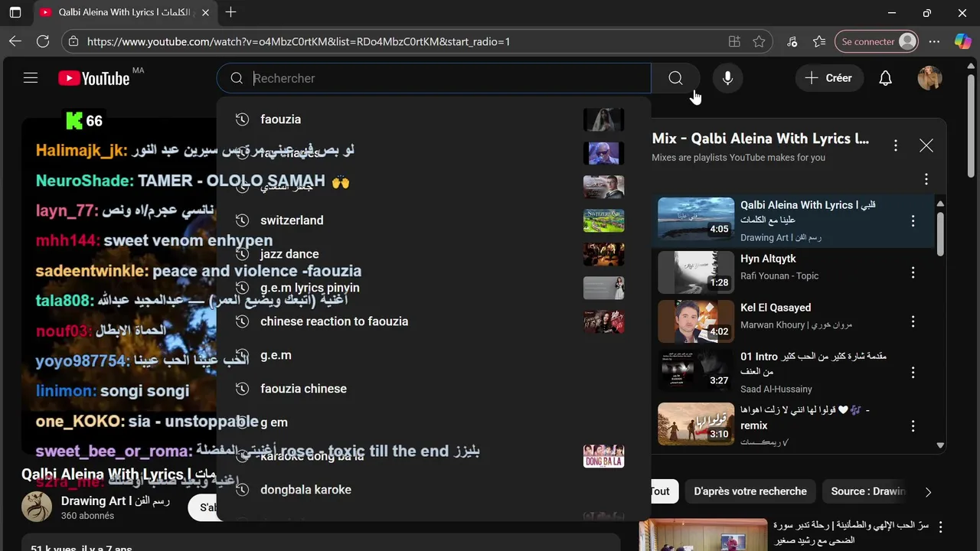Open the split screen icon in address bar

(x=734, y=41)
